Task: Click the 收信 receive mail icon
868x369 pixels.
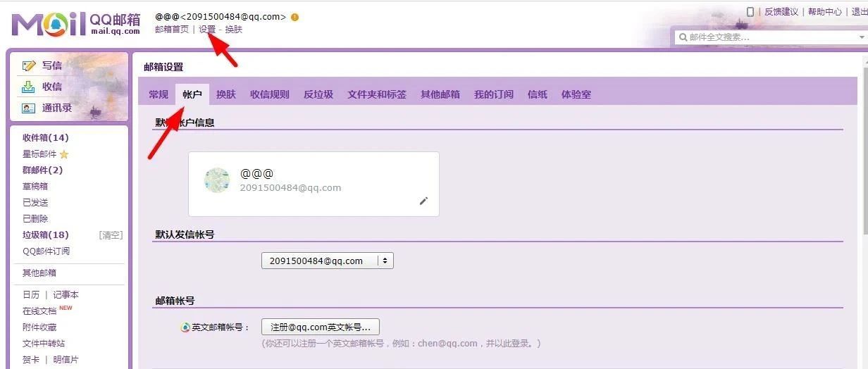Action: click(x=29, y=87)
